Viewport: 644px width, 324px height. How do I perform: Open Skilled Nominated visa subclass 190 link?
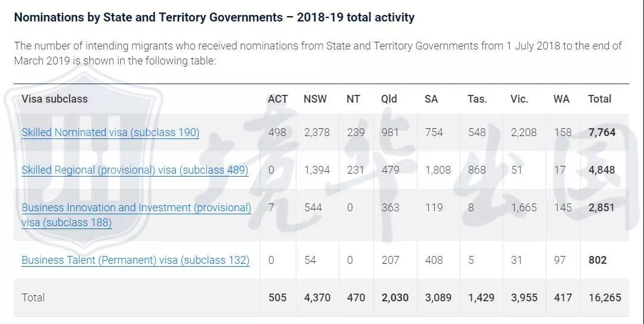coord(110,132)
